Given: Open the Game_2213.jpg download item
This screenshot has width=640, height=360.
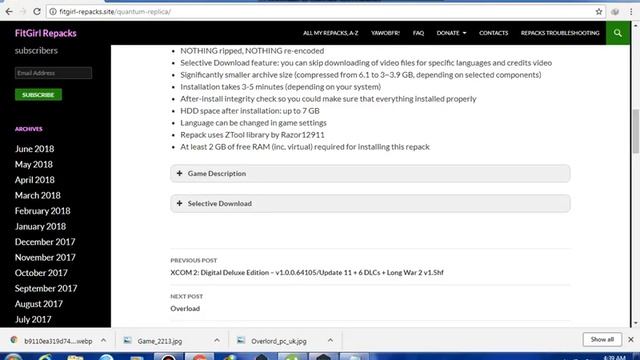Looking at the screenshot, I should pyautogui.click(x=160, y=341).
